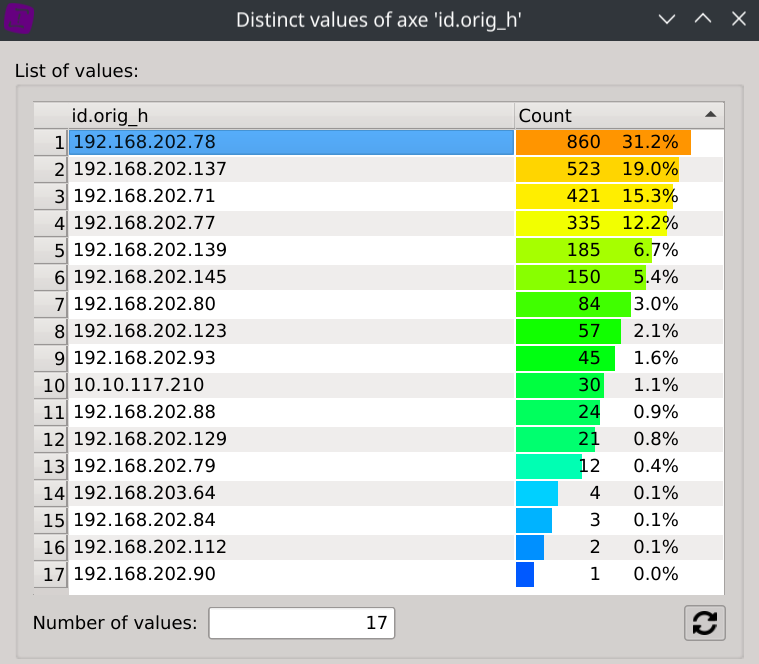Select the 192.168.203.64 entry

pyautogui.click(x=290, y=493)
